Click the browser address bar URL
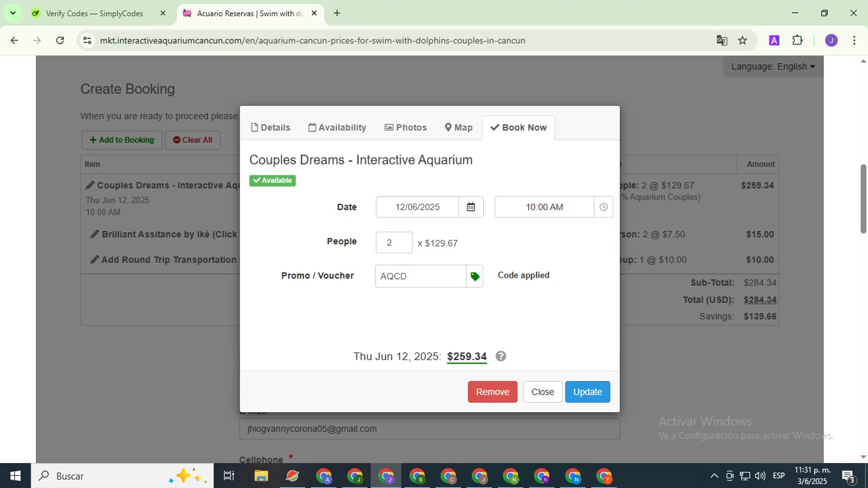 (x=312, y=41)
